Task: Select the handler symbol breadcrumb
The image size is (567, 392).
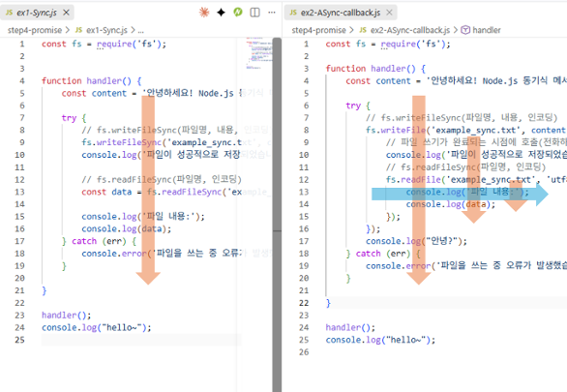Action: coord(481,30)
